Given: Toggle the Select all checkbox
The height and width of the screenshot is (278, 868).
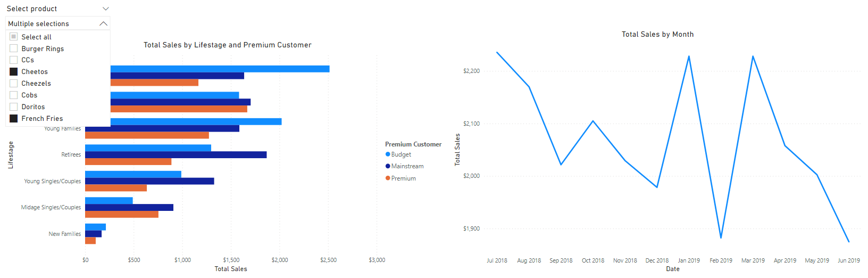Looking at the screenshot, I should pyautogui.click(x=14, y=37).
